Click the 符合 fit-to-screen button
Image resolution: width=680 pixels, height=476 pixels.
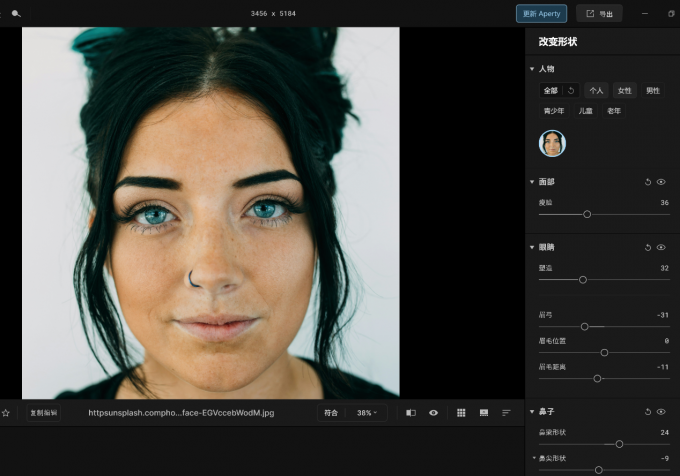click(x=331, y=413)
